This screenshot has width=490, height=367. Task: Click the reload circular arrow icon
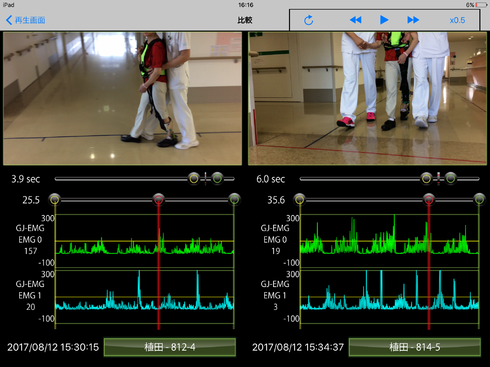pyautogui.click(x=309, y=20)
